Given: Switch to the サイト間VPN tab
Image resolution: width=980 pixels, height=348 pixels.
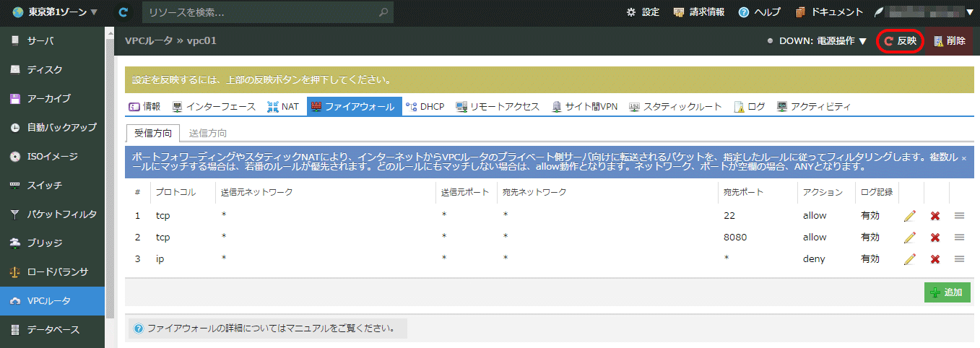Looking at the screenshot, I should pyautogui.click(x=584, y=106).
